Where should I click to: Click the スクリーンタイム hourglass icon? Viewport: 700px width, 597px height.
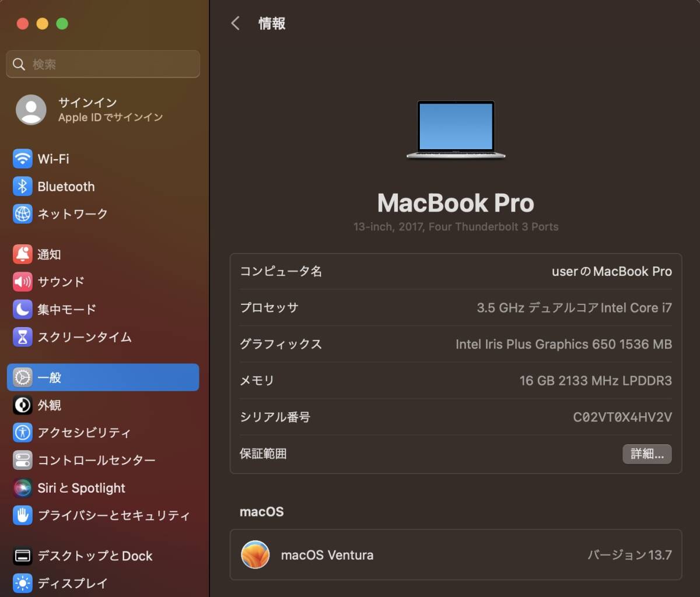(23, 337)
